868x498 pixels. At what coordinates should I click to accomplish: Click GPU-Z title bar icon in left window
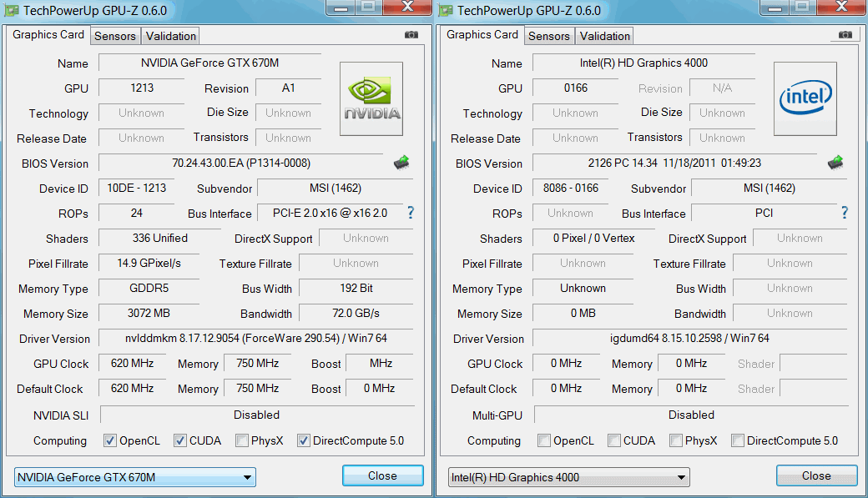coord(12,10)
